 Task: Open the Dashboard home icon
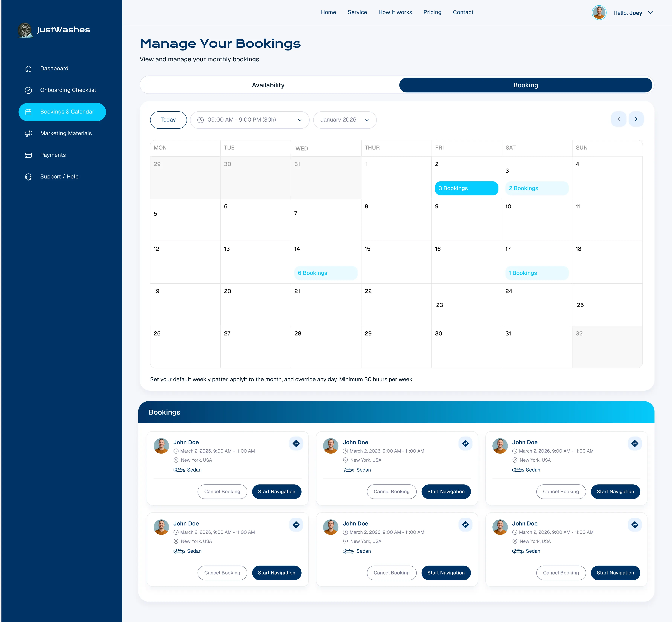pyautogui.click(x=28, y=69)
